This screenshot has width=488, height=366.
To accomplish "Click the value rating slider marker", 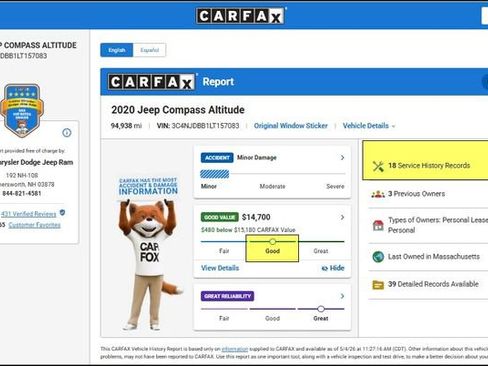I will 273,241.
